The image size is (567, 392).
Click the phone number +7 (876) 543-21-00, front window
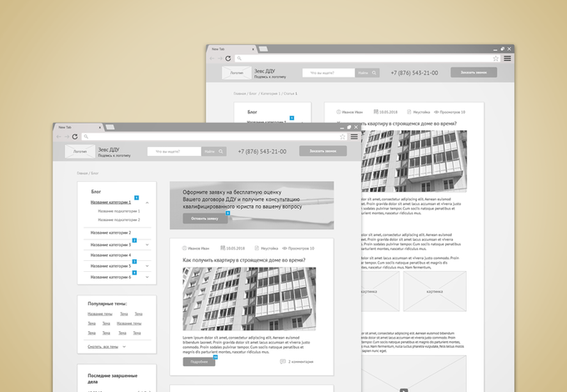pos(262,152)
